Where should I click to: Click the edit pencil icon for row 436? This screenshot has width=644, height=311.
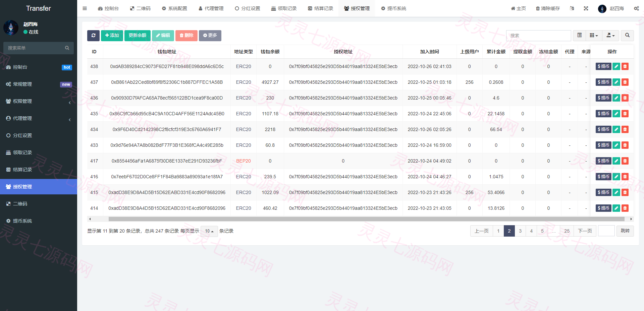[x=616, y=98]
